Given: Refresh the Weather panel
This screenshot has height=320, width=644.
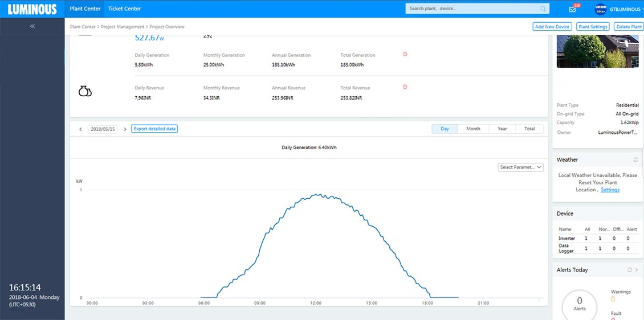Looking at the screenshot, I should coord(635,160).
